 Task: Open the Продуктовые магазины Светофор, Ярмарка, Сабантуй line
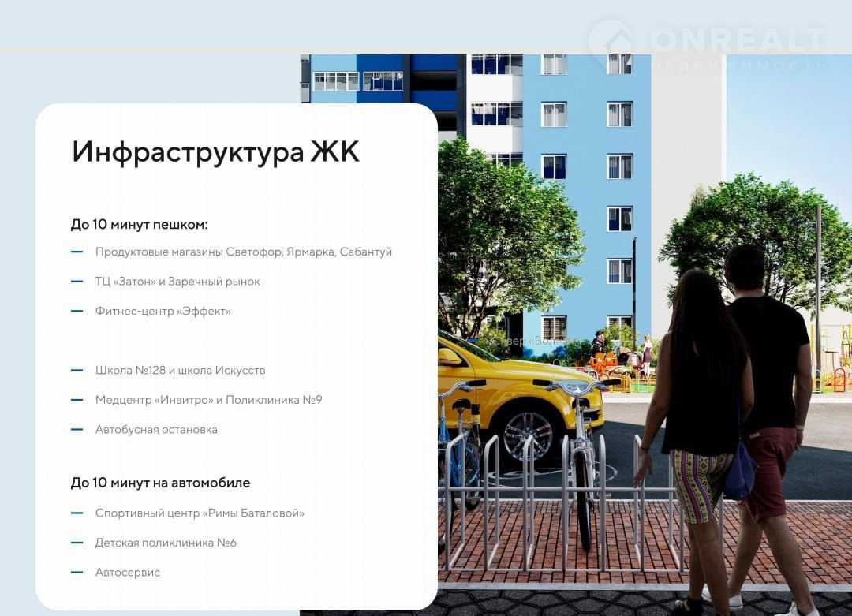tap(243, 252)
